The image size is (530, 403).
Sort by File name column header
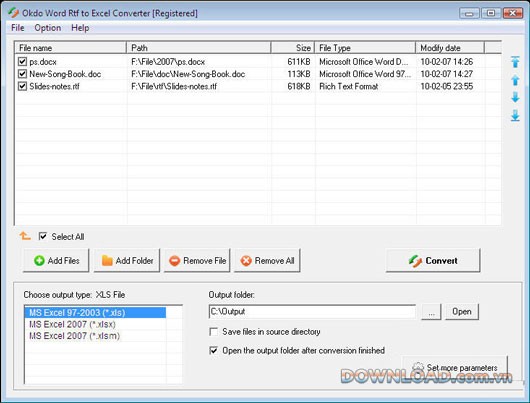[71, 48]
